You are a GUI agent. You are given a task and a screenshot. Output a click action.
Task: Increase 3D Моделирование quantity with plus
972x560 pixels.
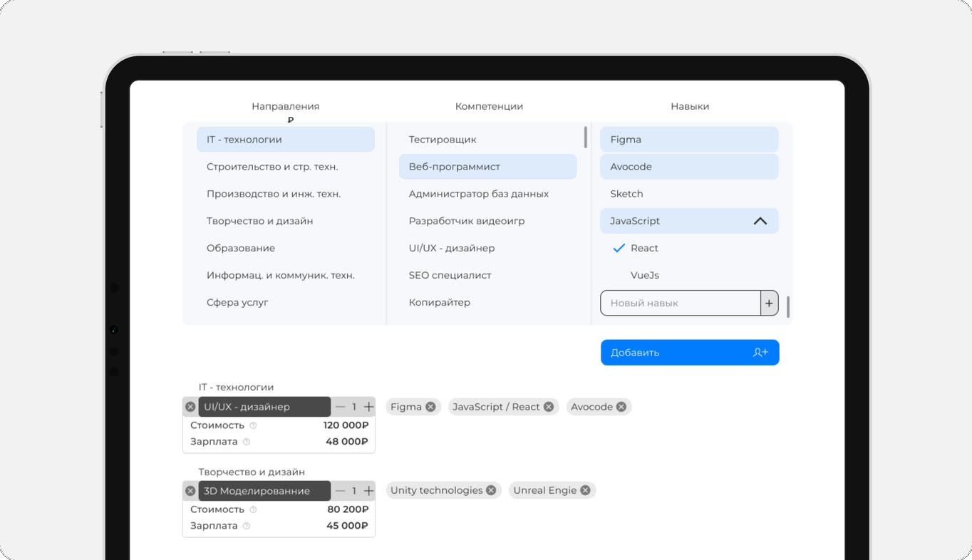tap(368, 491)
